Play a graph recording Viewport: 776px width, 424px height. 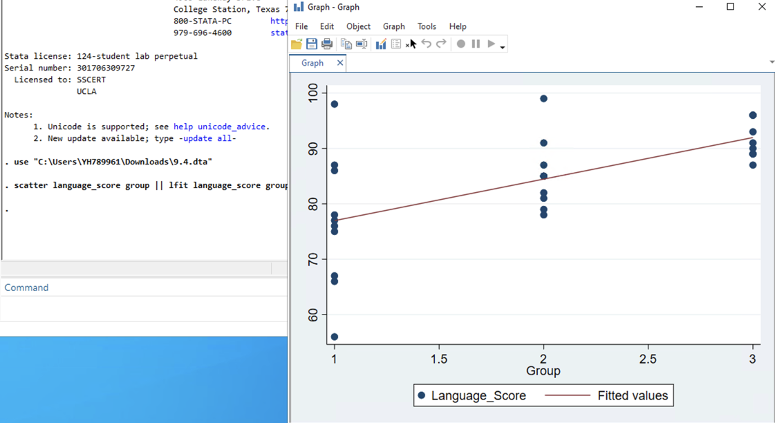pyautogui.click(x=491, y=44)
